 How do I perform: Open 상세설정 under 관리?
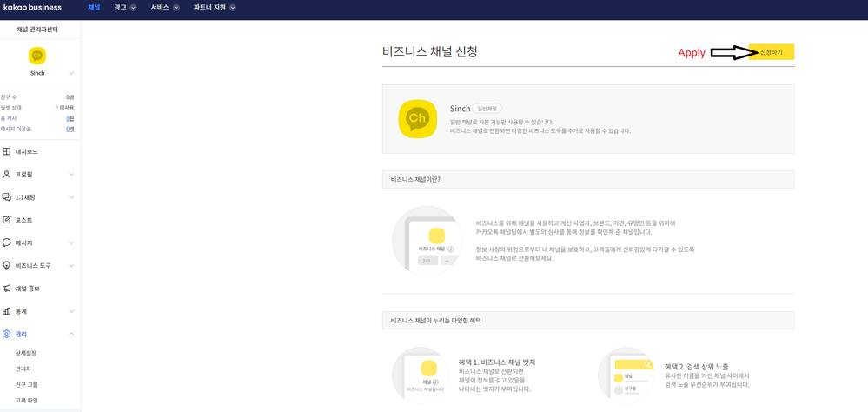(x=26, y=353)
